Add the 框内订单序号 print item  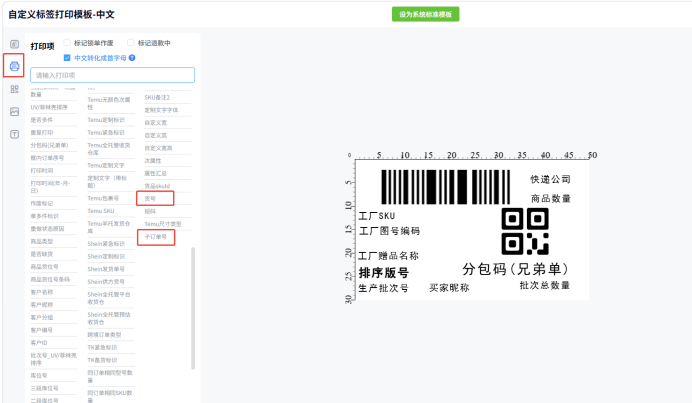click(x=47, y=158)
